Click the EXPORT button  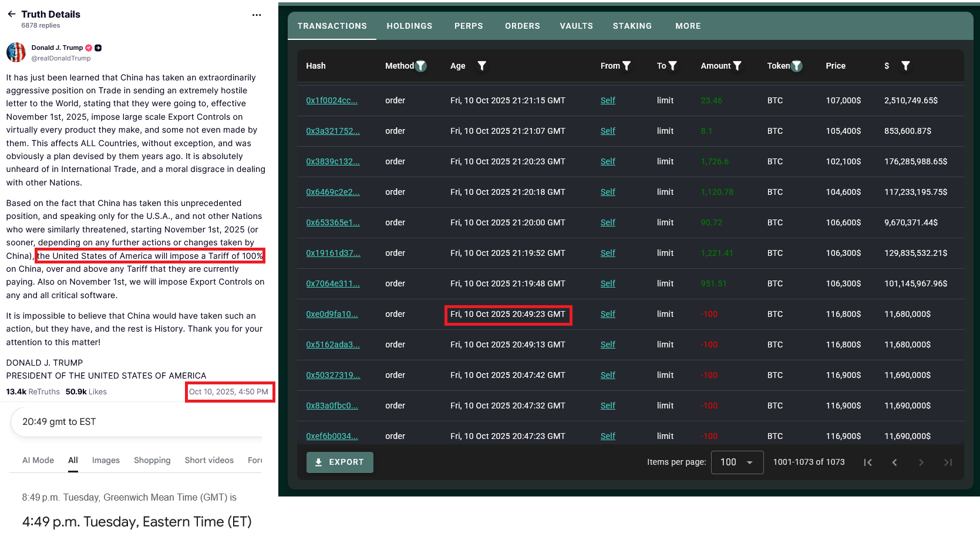340,462
